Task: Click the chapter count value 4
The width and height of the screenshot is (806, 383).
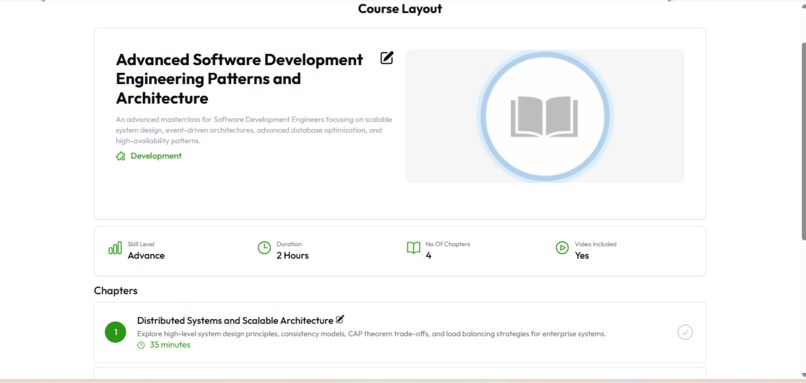Action: pos(428,256)
